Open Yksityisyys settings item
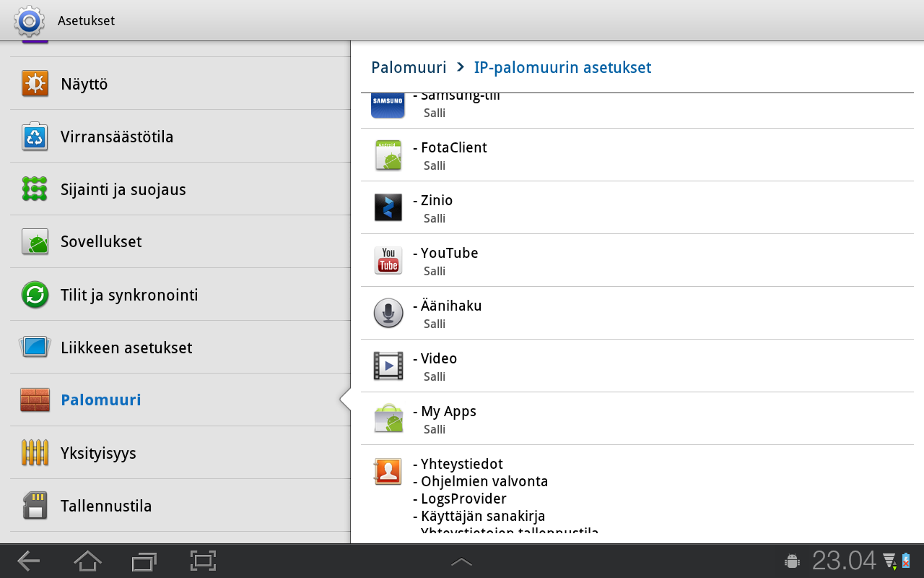This screenshot has width=924, height=578. pyautogui.click(x=180, y=453)
